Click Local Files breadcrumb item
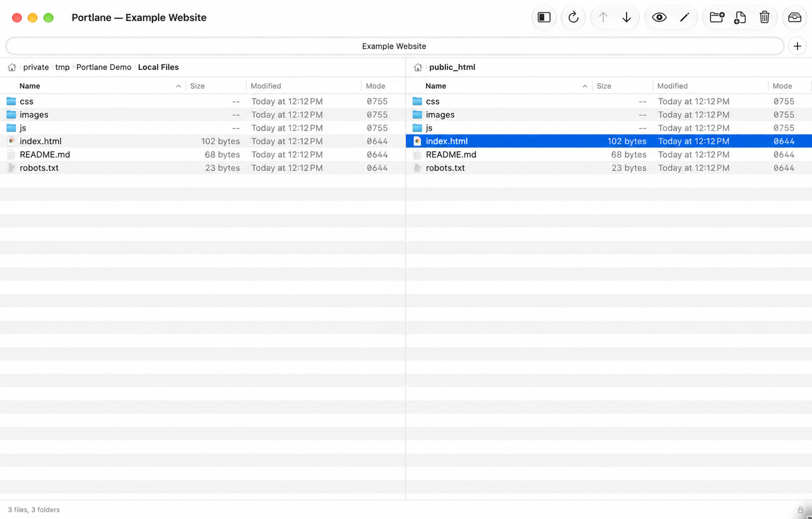Screen dimensions: 812x519 (158, 67)
